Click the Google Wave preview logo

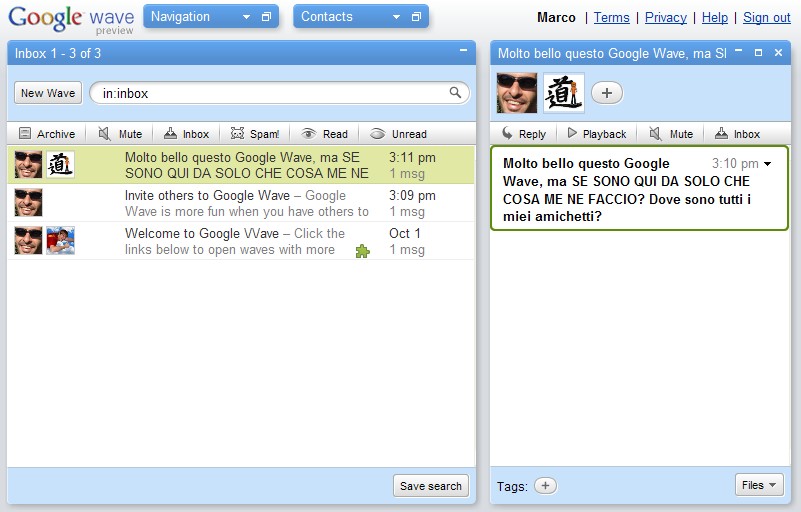point(72,19)
